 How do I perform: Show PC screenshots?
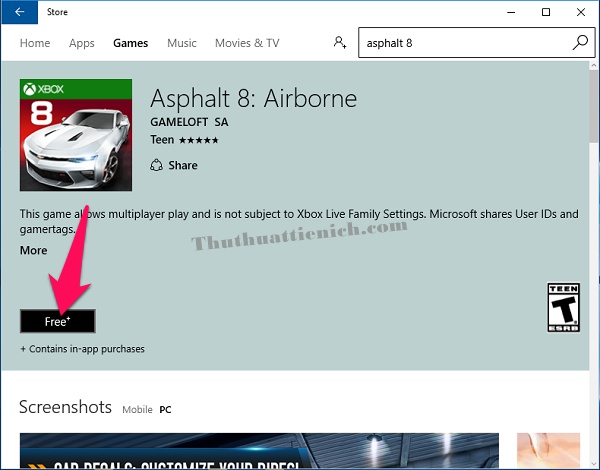point(165,410)
